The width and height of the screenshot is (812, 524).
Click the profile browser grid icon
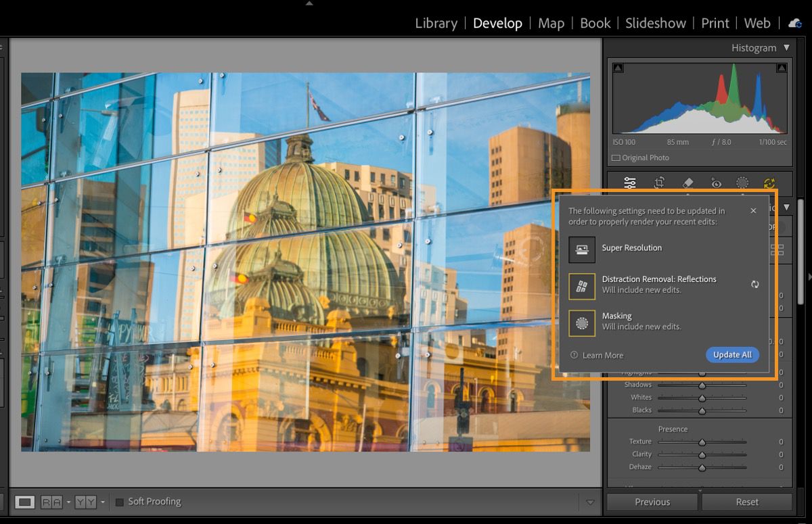pyautogui.click(x=777, y=250)
